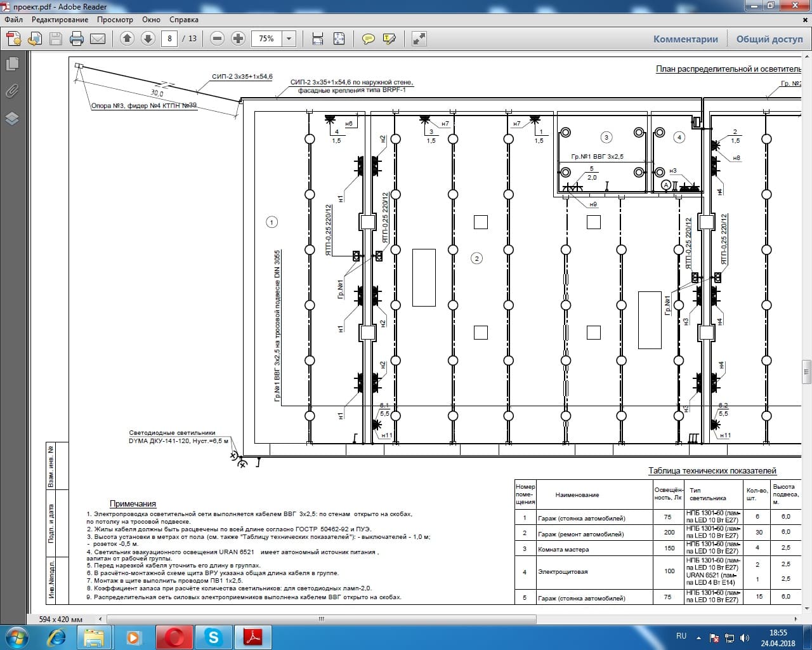Select the highlight text tool
Image resolution: width=812 pixels, height=650 pixels.
tap(390, 39)
